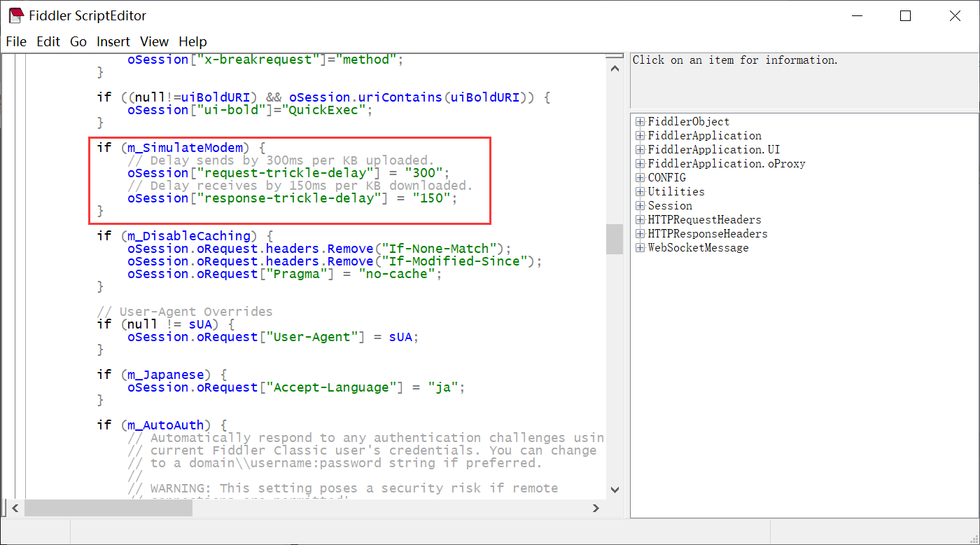
Task: Open the Help menu
Action: [192, 41]
